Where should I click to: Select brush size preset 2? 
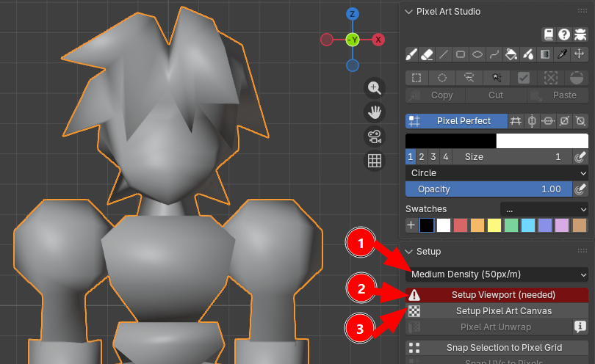point(422,157)
